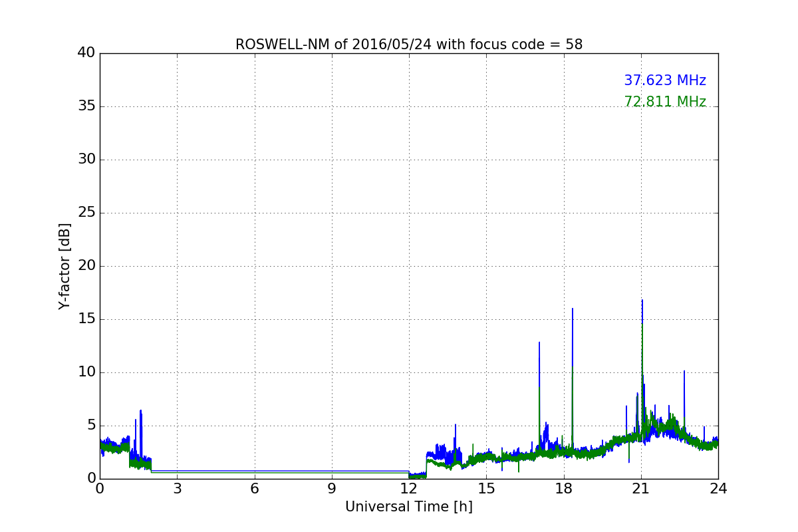Click the x-axis tick label 6
798x532 pixels.
pos(255,489)
